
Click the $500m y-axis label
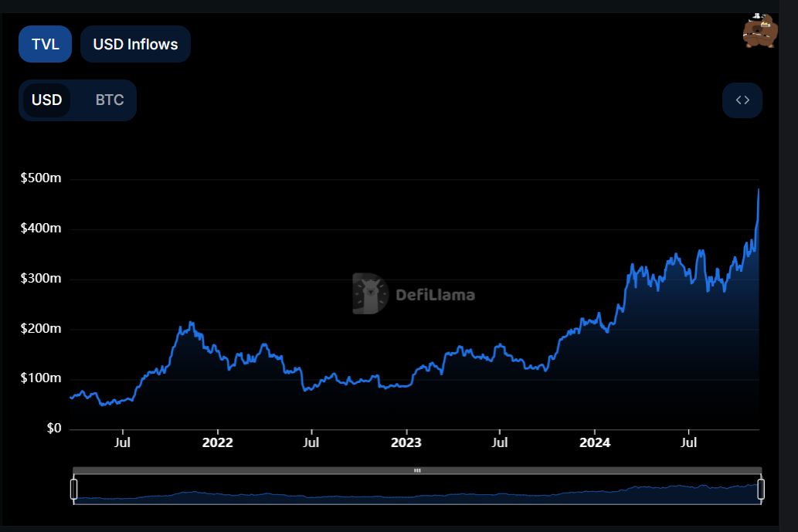[41, 178]
